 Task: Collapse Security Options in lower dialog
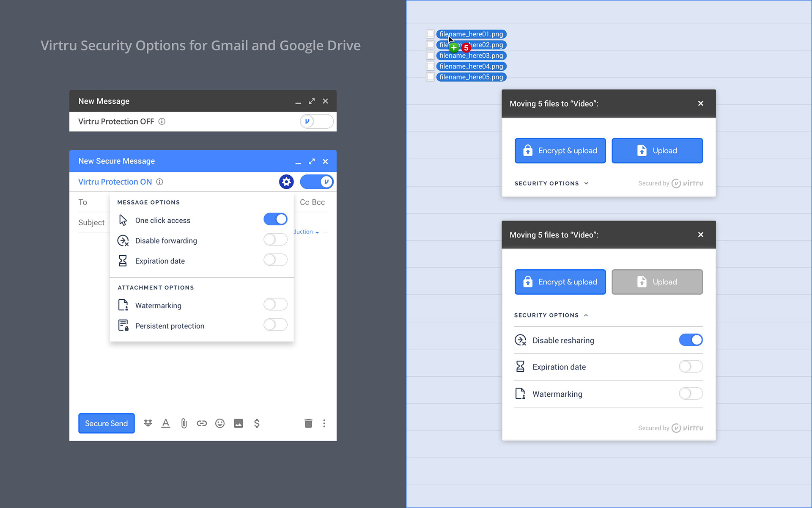point(551,315)
